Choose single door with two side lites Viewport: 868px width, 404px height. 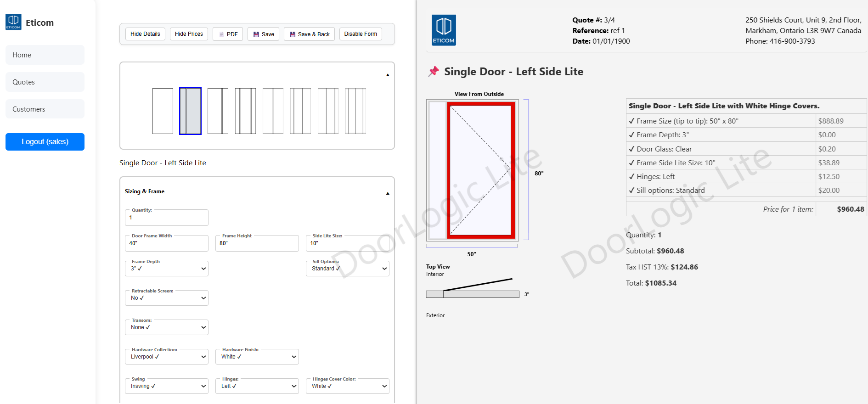point(245,111)
